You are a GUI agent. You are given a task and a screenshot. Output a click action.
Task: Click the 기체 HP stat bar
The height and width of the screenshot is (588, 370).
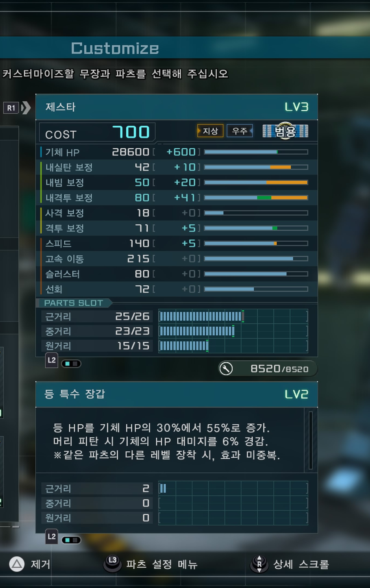pos(256,152)
